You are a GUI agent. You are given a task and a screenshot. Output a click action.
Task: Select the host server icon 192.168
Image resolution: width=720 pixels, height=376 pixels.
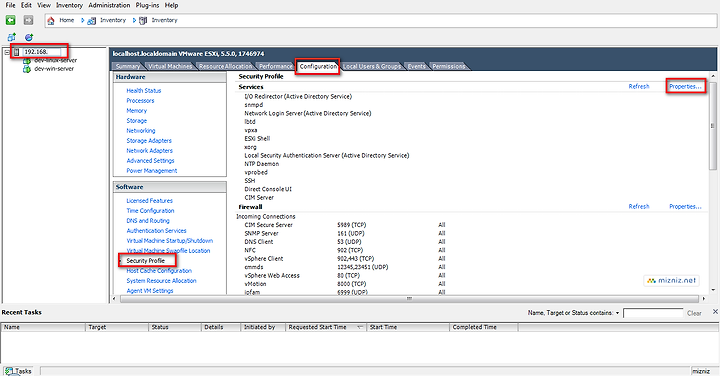click(17, 52)
